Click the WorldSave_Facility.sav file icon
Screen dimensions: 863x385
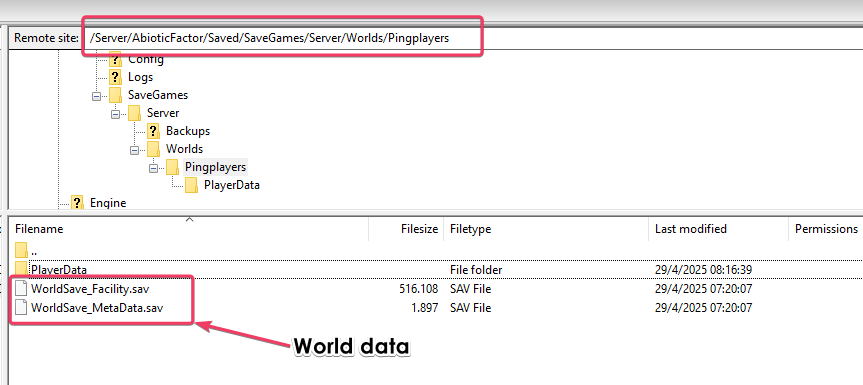pyautogui.click(x=21, y=289)
